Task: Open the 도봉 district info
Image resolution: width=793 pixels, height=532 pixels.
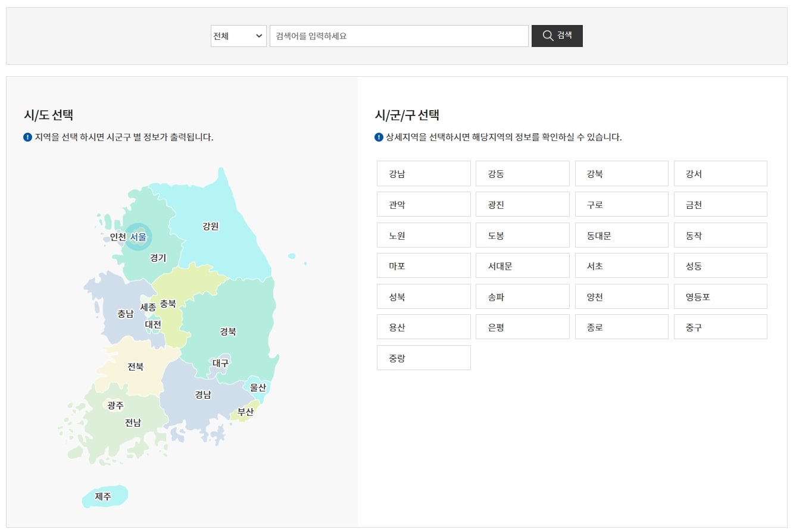Action: pyautogui.click(x=523, y=235)
